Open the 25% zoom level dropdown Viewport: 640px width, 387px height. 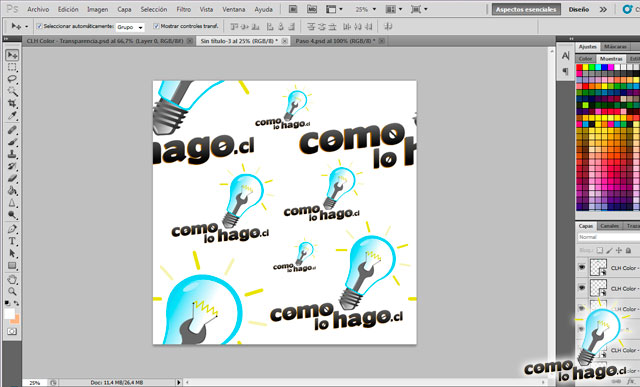coord(366,9)
